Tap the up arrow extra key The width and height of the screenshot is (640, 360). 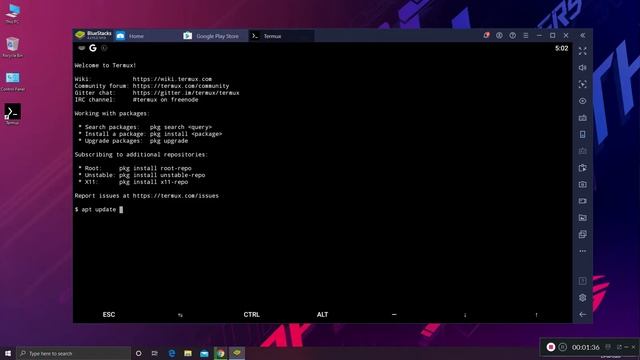536,315
